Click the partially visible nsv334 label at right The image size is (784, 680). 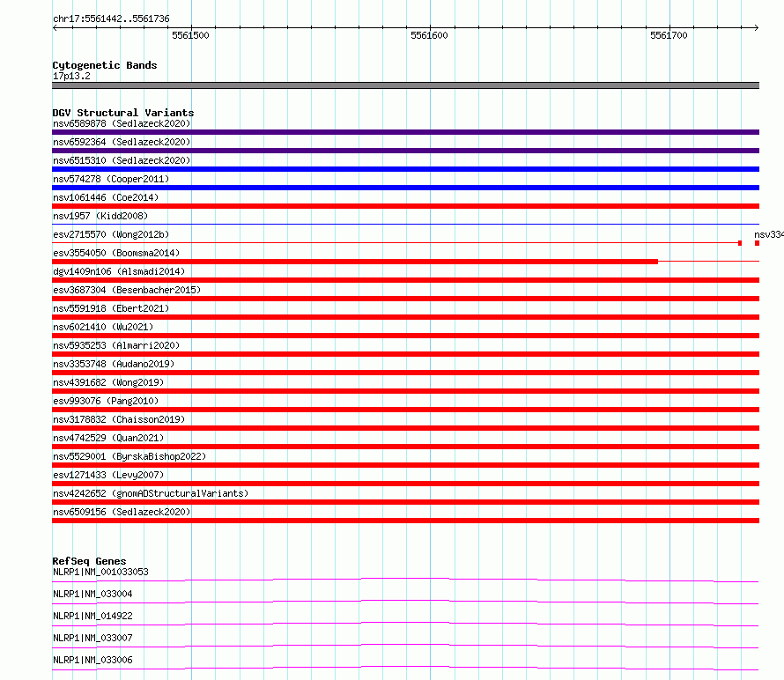769,234
